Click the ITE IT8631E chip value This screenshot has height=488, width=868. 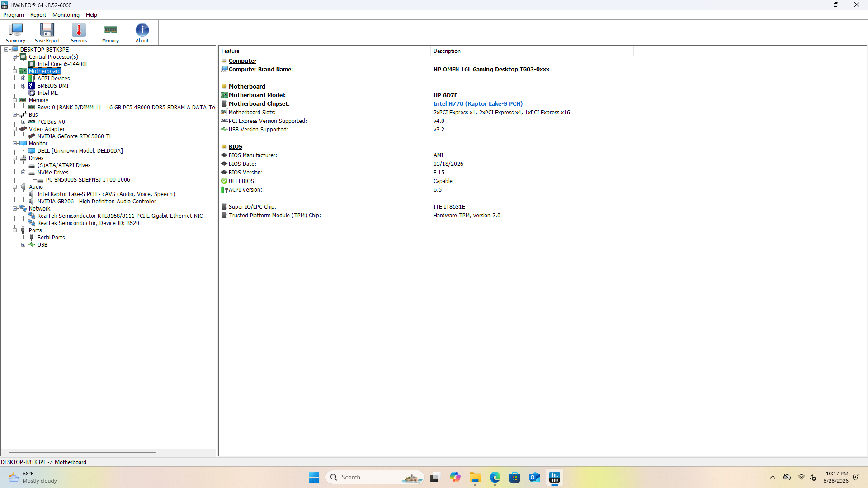449,207
